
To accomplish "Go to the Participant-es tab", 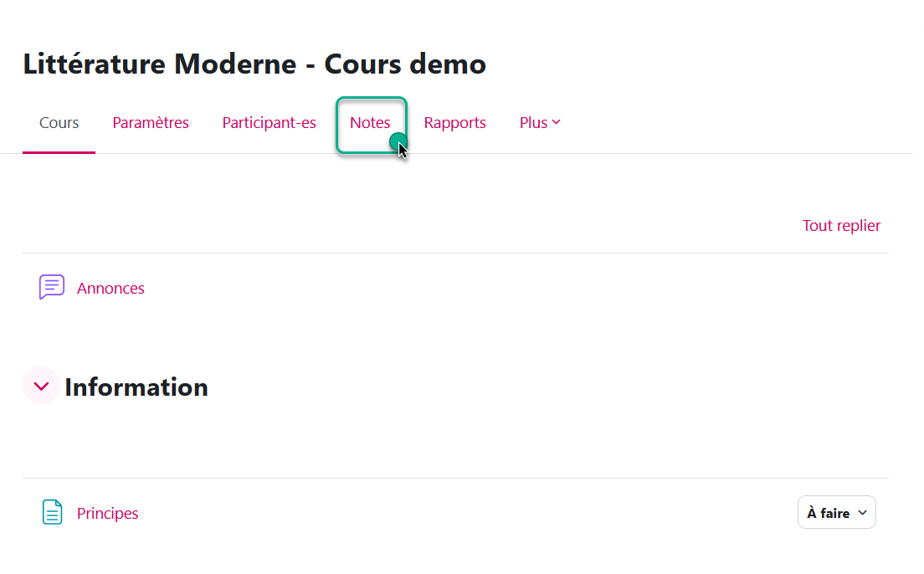I will tap(269, 123).
